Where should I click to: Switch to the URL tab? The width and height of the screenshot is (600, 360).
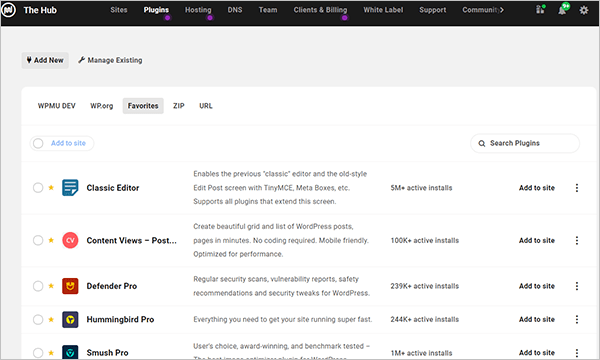(x=205, y=106)
